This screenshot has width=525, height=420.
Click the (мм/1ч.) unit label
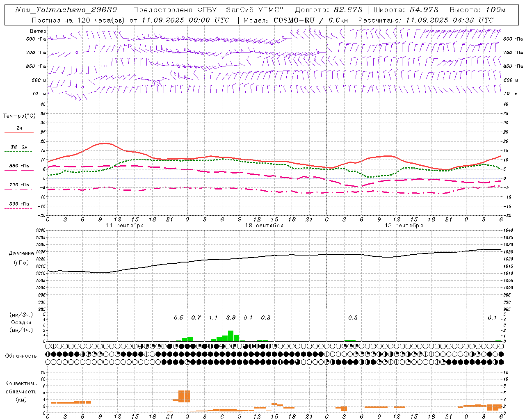point(21,330)
